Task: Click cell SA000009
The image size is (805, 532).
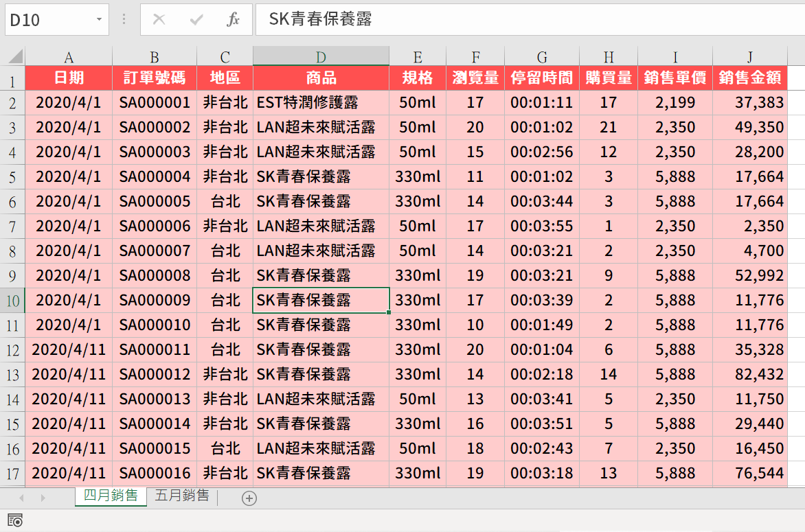Action: pyautogui.click(x=155, y=300)
